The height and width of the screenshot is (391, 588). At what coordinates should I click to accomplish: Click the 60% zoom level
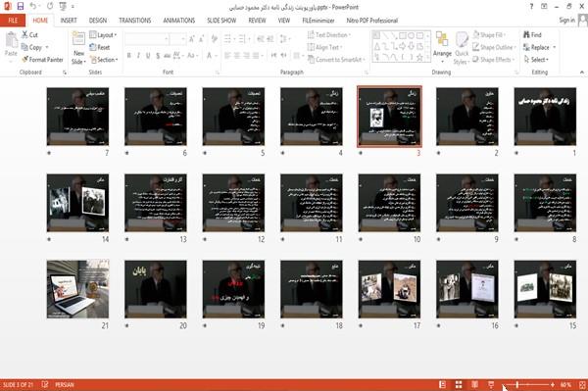(565, 384)
